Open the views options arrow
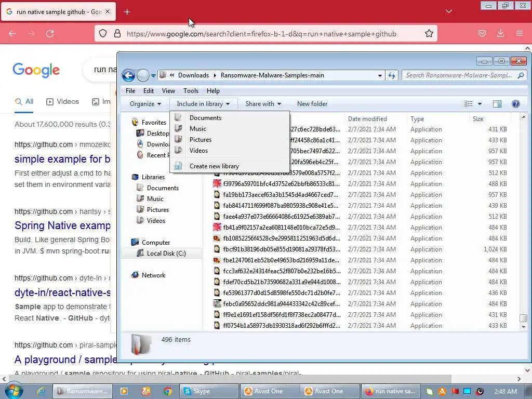The height and width of the screenshot is (399, 532). pyautogui.click(x=480, y=104)
